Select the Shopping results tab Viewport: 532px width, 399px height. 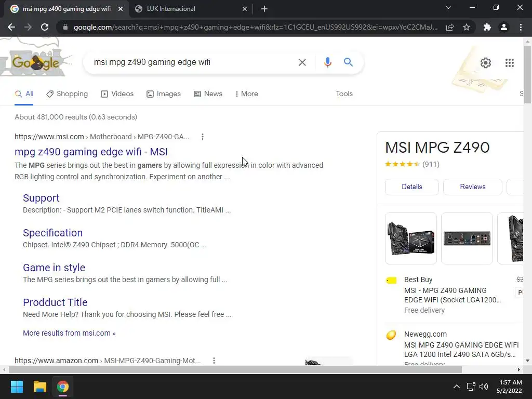click(x=67, y=94)
